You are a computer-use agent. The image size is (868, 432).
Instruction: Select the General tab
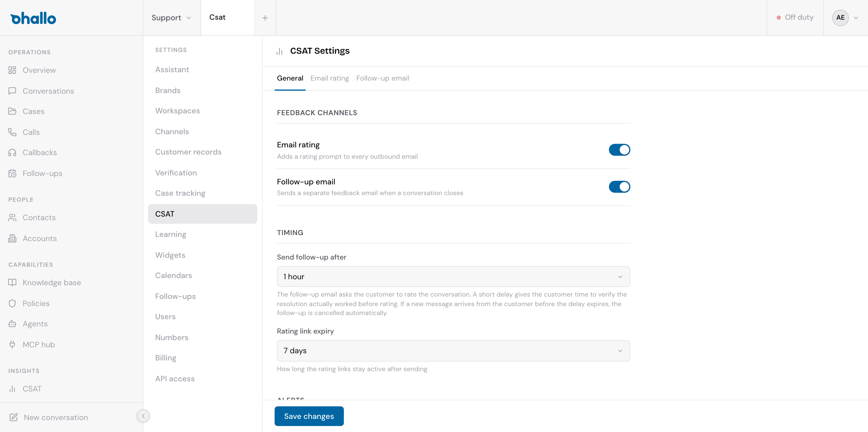click(x=290, y=78)
